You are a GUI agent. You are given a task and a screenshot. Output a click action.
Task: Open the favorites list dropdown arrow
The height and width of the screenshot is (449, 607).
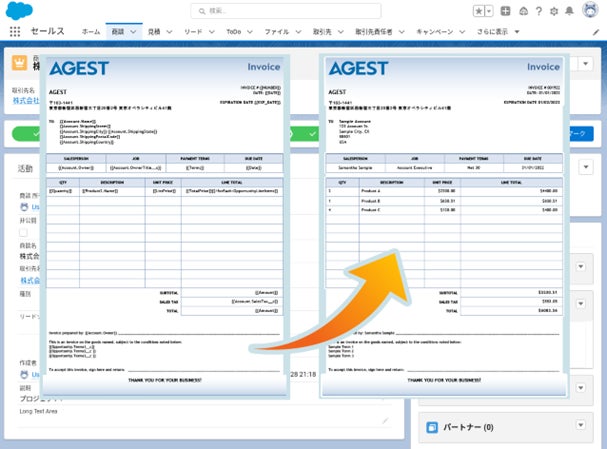(489, 11)
